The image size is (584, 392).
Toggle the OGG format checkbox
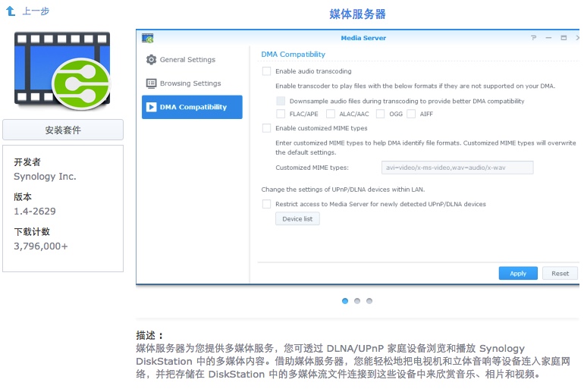[380, 114]
